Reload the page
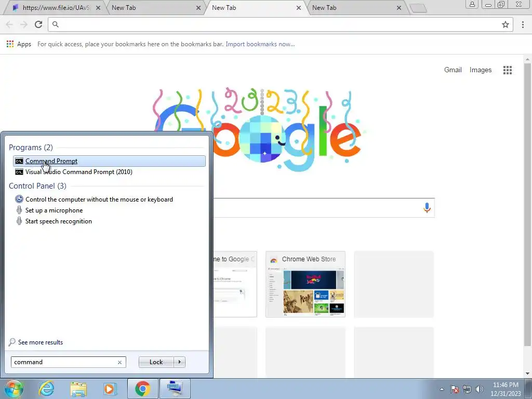This screenshot has width=532, height=399. coord(38,24)
